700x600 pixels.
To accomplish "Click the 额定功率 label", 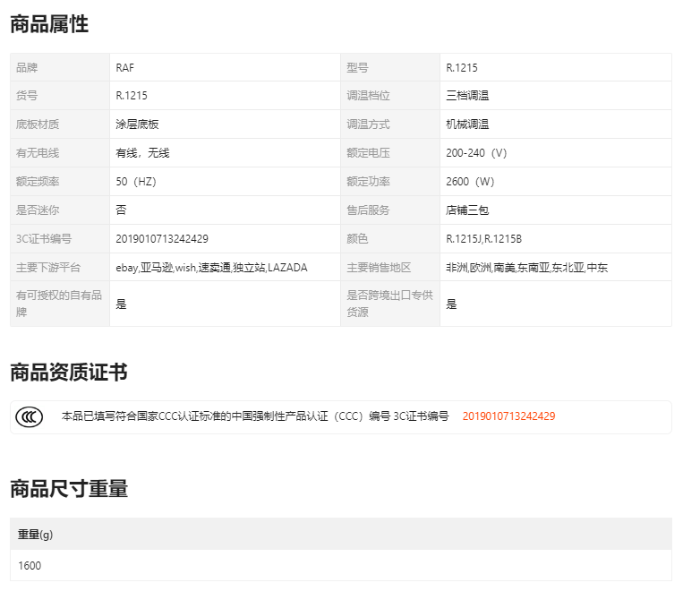I will [368, 182].
